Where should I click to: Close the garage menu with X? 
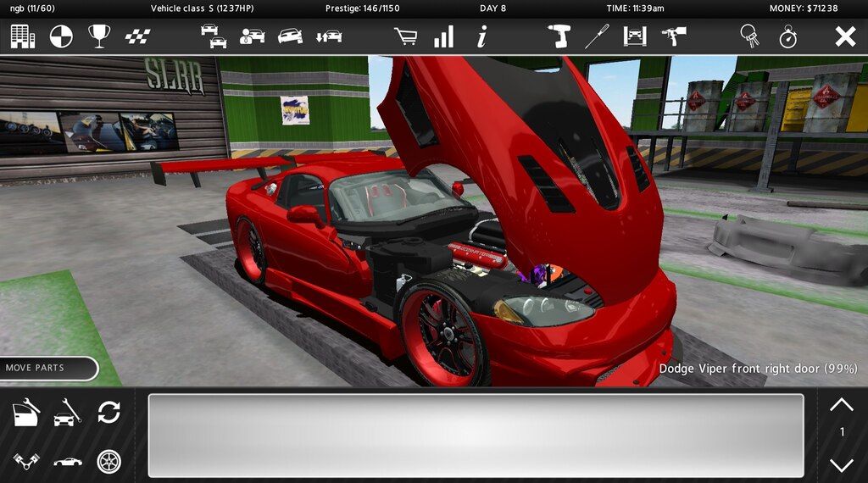click(845, 37)
